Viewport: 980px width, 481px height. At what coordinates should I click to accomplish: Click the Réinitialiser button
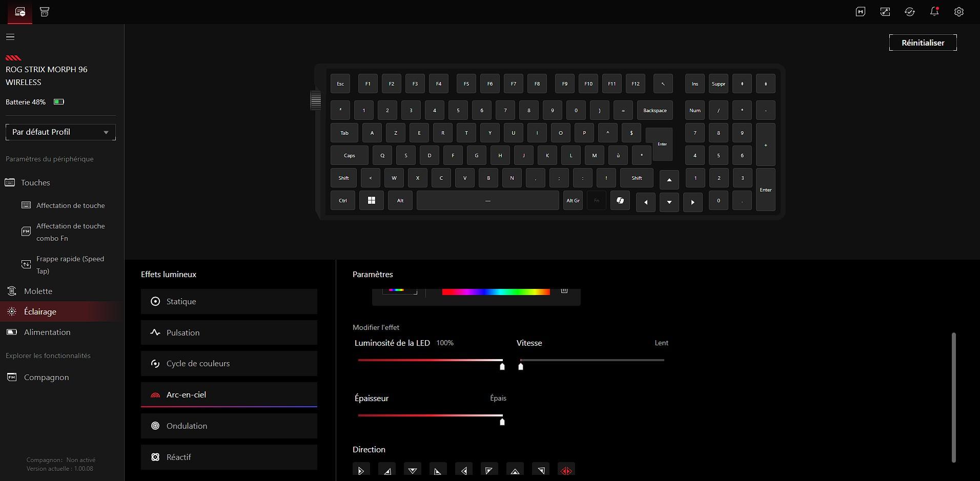pyautogui.click(x=923, y=43)
